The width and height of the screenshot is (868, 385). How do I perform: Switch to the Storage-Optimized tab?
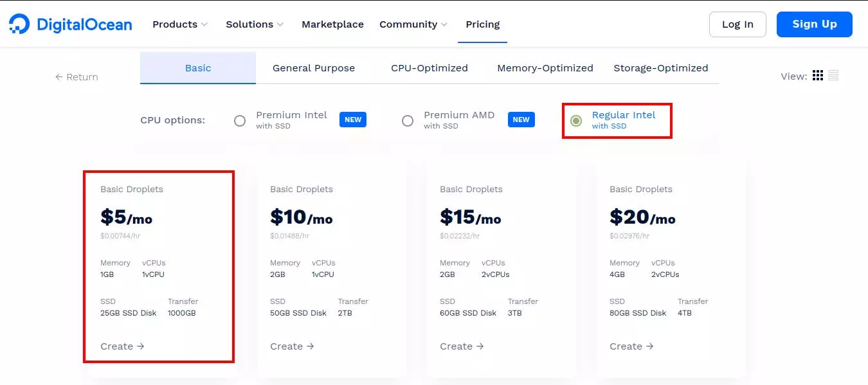pos(661,68)
